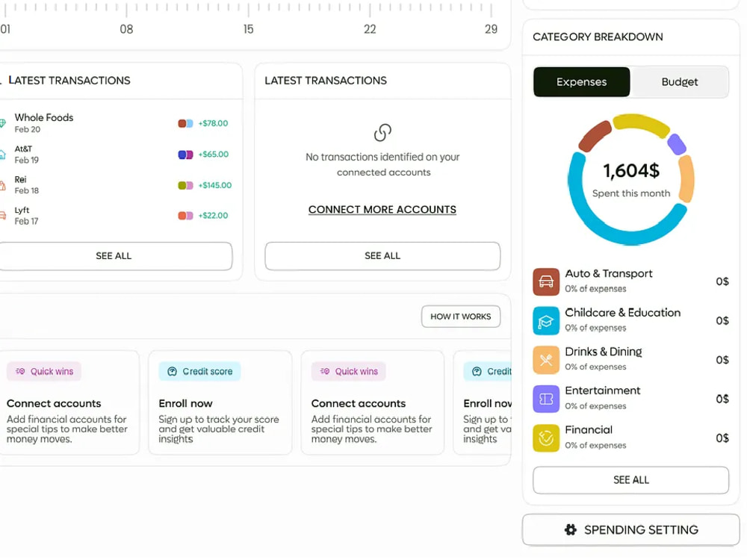Click the icon in the second Quick wins badge
The height and width of the screenshot is (560, 747).
coord(324,371)
